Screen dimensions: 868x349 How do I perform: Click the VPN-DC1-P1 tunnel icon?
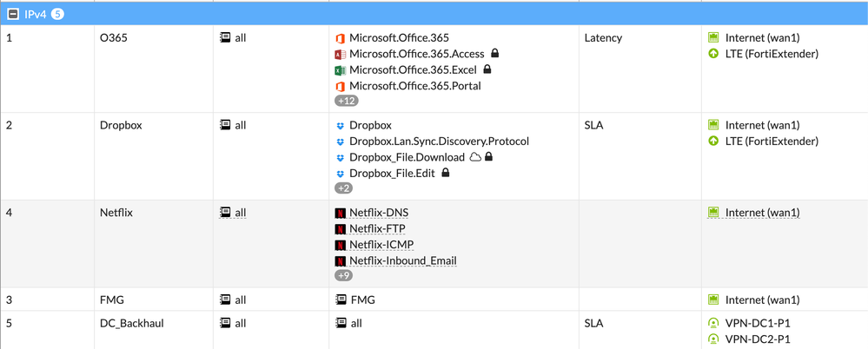pyautogui.click(x=714, y=323)
